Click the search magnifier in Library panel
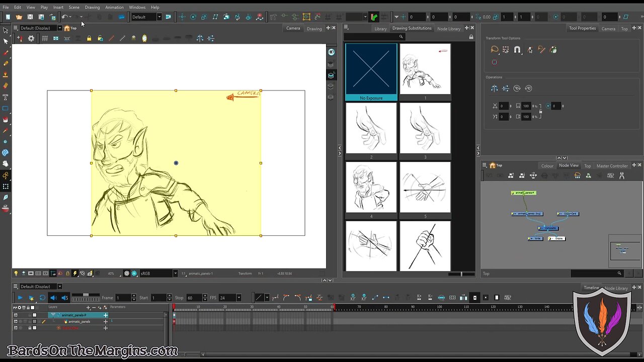The height and width of the screenshot is (362, 644). coord(401,37)
